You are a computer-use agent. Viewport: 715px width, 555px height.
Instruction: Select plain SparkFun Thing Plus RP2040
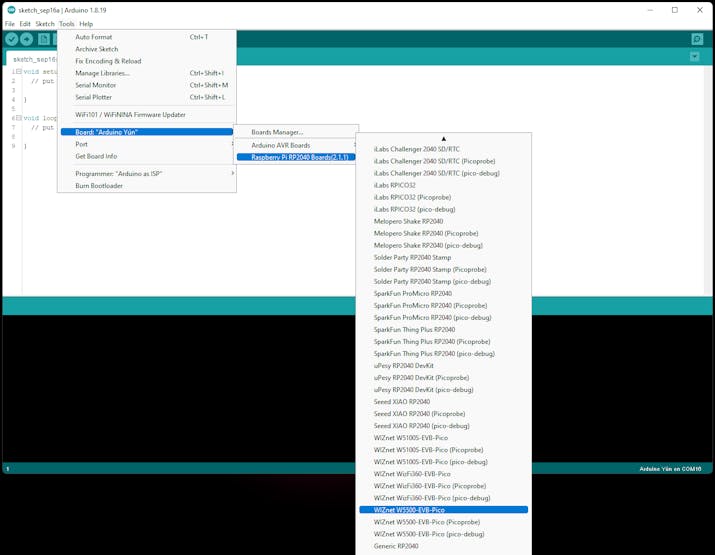pyautogui.click(x=443, y=330)
